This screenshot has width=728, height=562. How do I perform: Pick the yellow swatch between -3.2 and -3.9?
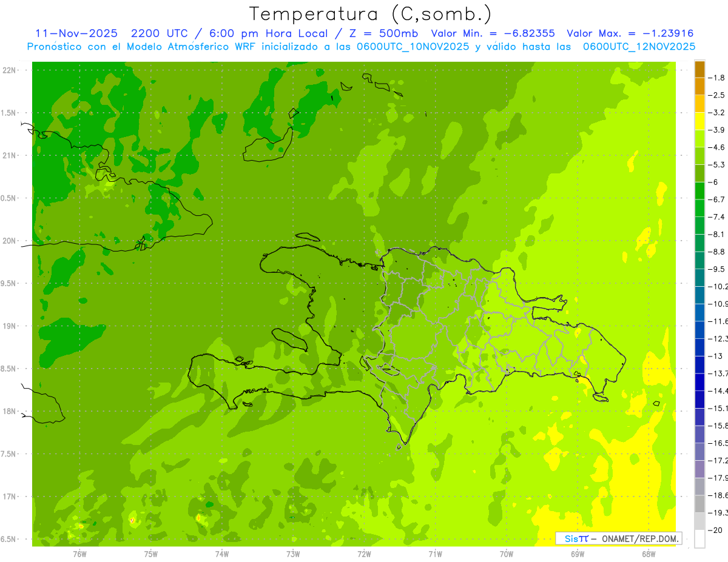700,121
